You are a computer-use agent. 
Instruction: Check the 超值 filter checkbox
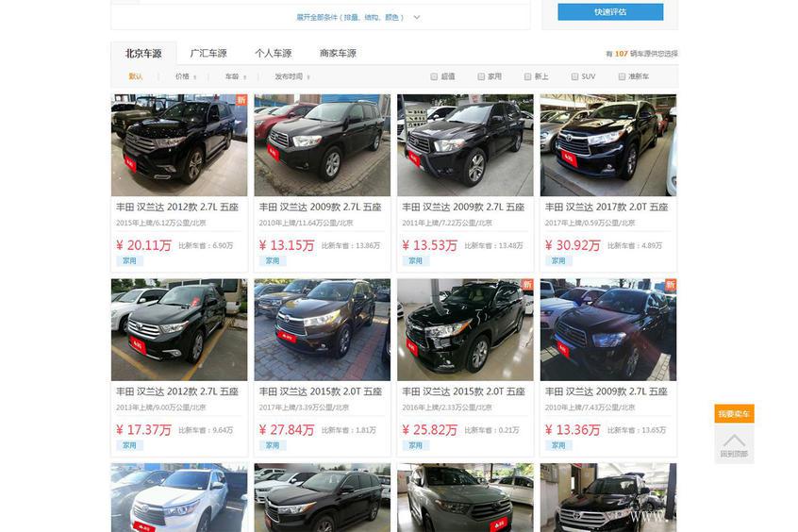[434, 76]
